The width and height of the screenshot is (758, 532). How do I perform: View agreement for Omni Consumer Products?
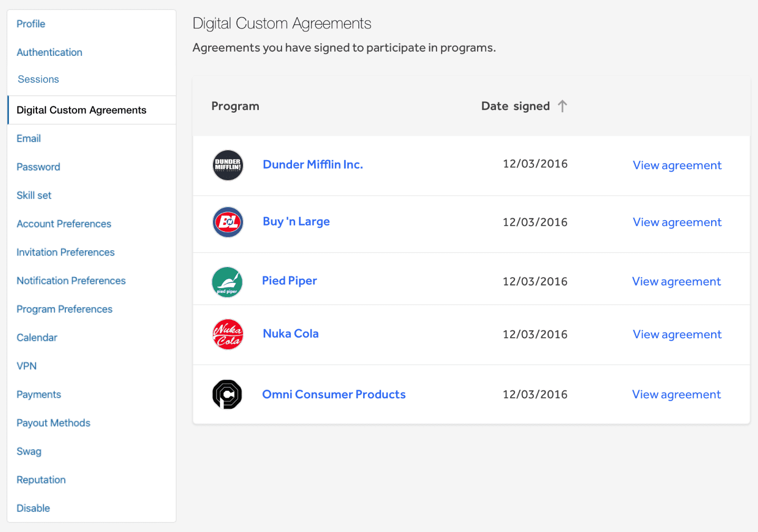pos(676,395)
